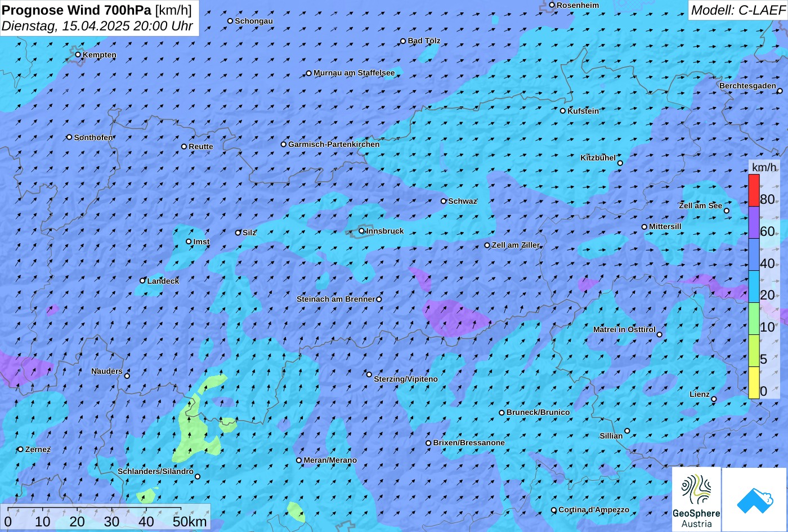Click the Garmisch-Partenkirchen label
The image size is (788, 532).
pyautogui.click(x=334, y=144)
